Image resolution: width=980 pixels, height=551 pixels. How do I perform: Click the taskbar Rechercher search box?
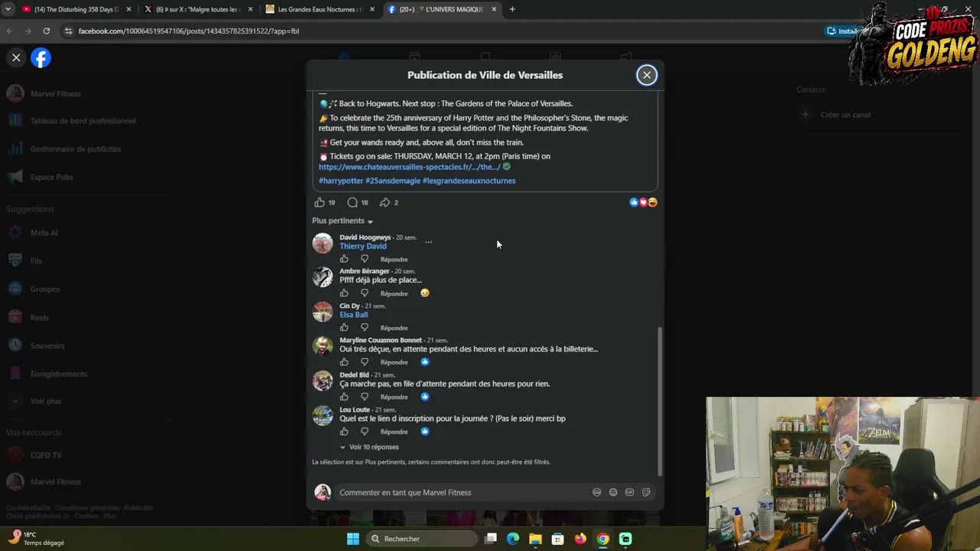[x=420, y=539]
